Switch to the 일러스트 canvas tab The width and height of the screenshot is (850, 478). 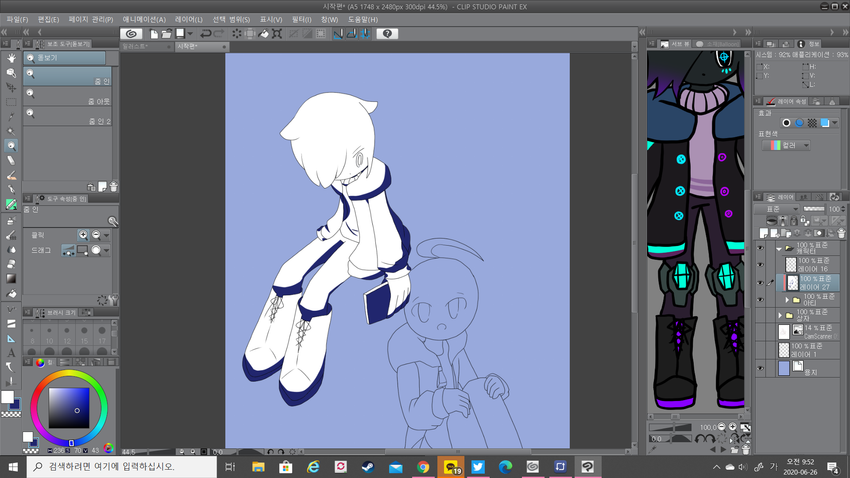coord(146,47)
